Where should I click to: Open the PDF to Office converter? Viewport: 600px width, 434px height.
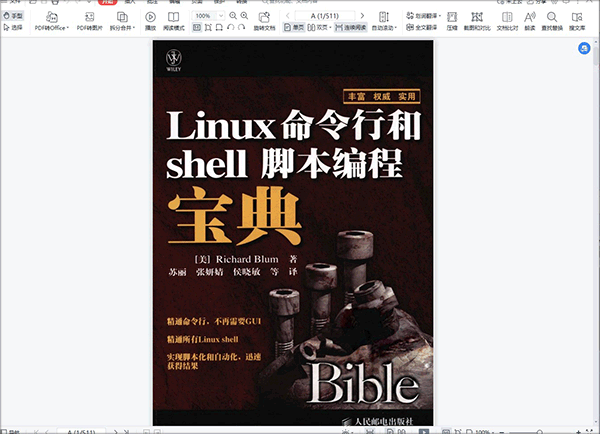pyautogui.click(x=52, y=21)
